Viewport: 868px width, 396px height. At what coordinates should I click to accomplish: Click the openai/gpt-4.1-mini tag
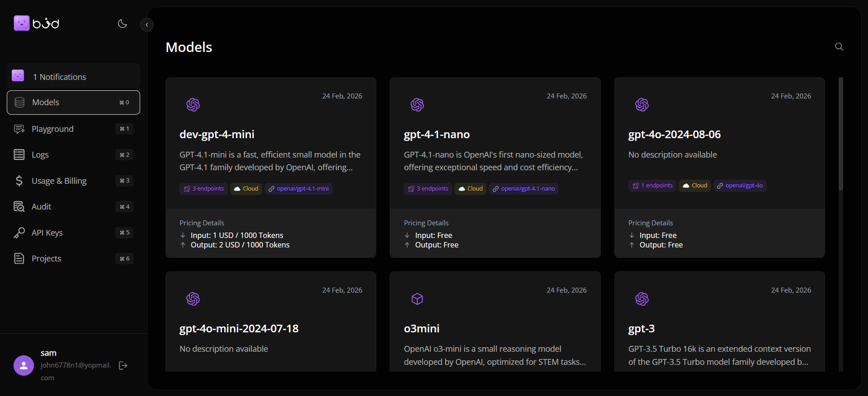298,189
